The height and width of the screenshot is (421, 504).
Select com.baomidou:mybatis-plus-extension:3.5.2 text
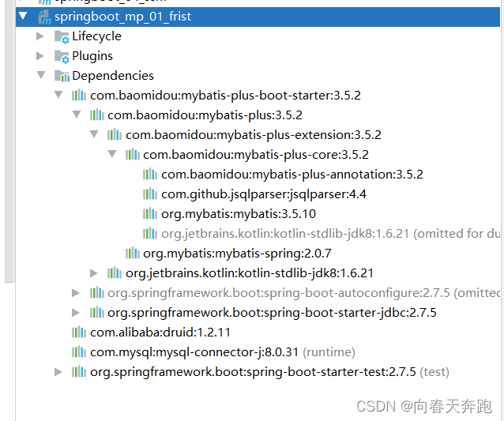(254, 135)
